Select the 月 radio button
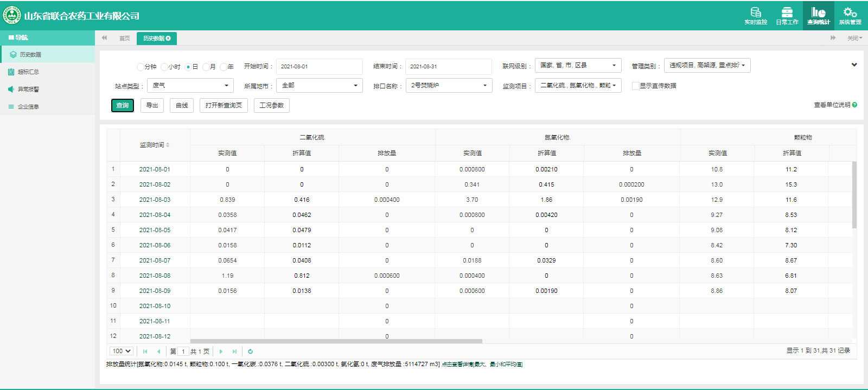868x390 pixels. [206, 67]
